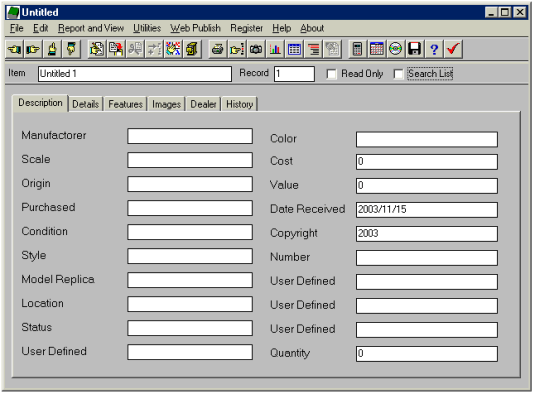Click the Condition input field
The width and height of the screenshot is (535, 394).
point(190,232)
